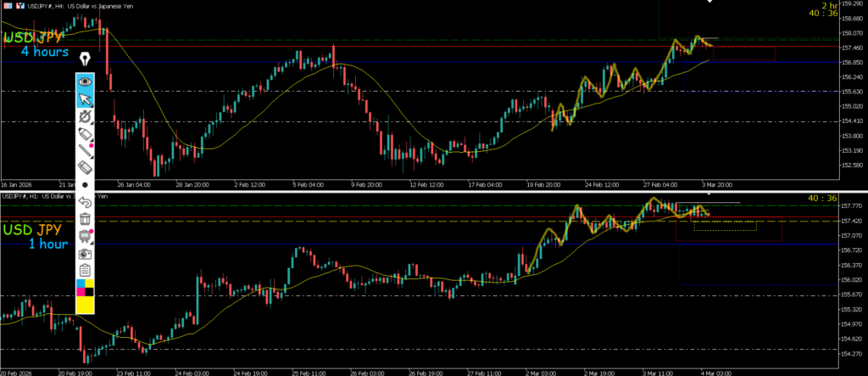Click the black dot brush size button
The image size is (868, 376).
pos(85,184)
